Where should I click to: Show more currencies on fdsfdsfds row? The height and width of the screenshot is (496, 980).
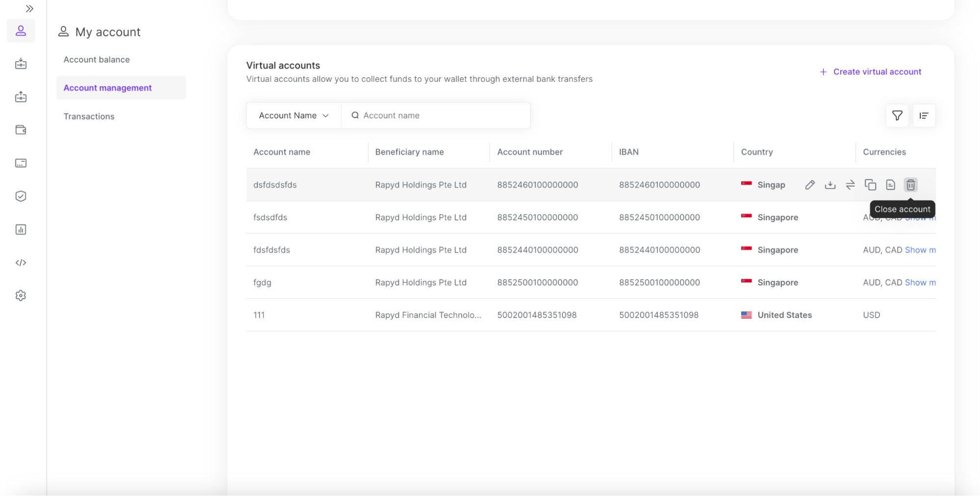(920, 250)
